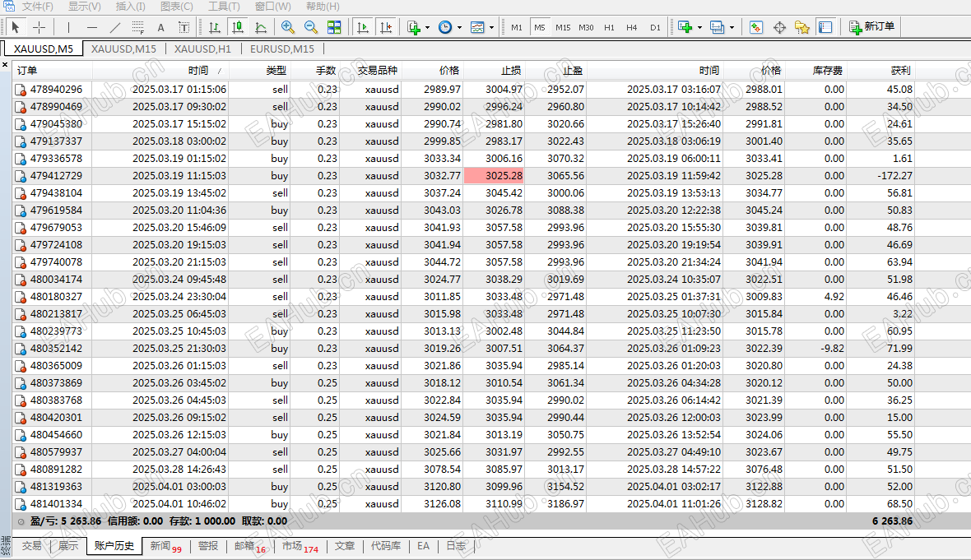
Task: Open the Market Watch window icon
Action: (x=756, y=27)
